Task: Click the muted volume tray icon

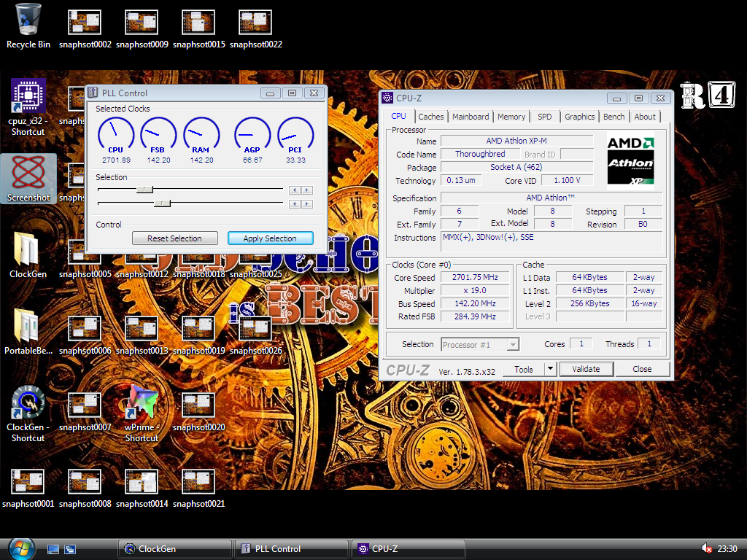Action: (706, 549)
